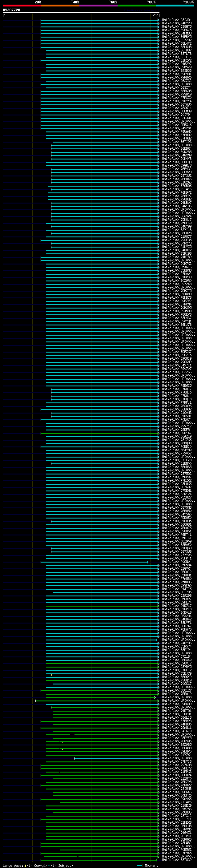Select hit label UniRef100_A9PBK6
The image size is (197, 868).
pos(177,78)
